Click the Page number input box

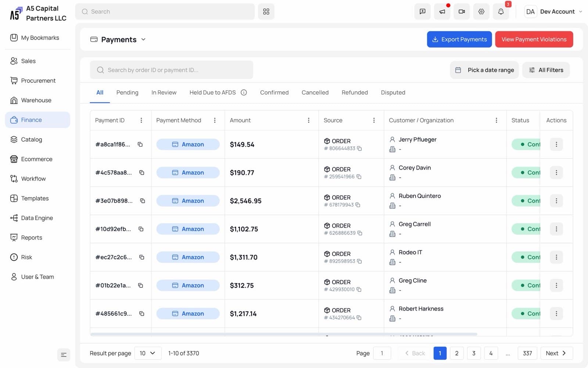coord(382,353)
